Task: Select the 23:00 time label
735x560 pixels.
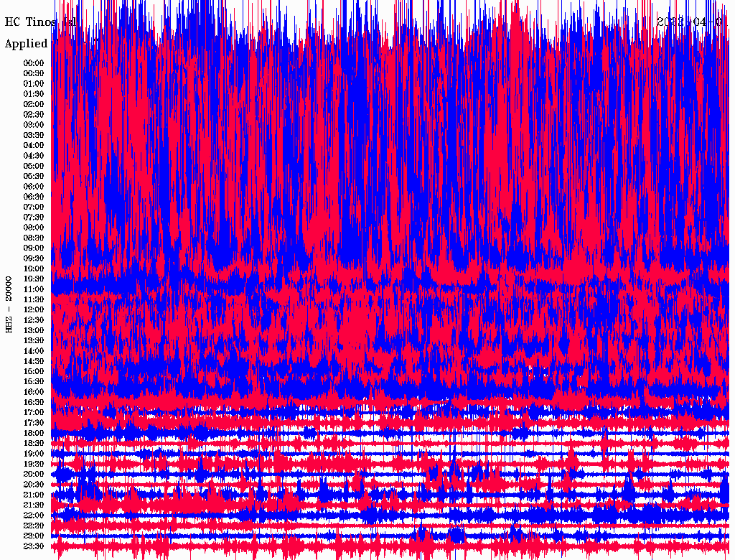Action: pyautogui.click(x=34, y=536)
